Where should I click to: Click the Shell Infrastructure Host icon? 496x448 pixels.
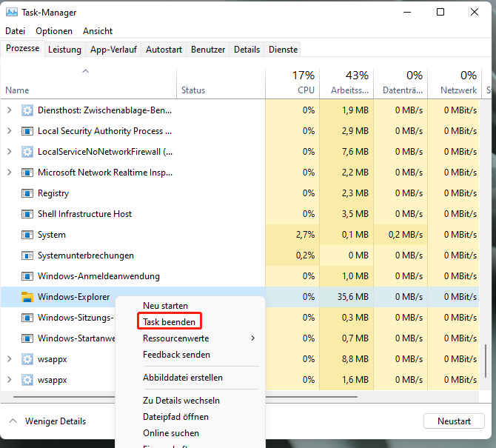click(x=27, y=214)
